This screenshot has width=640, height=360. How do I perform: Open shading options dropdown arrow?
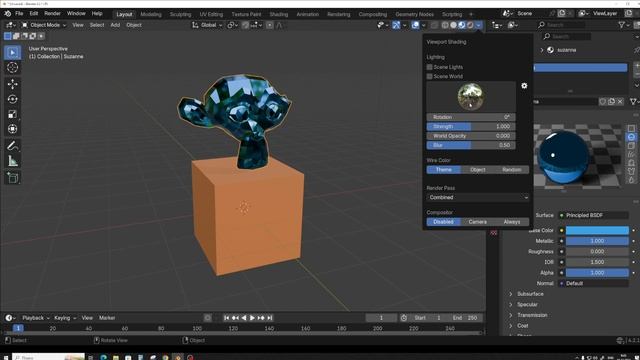(x=479, y=25)
